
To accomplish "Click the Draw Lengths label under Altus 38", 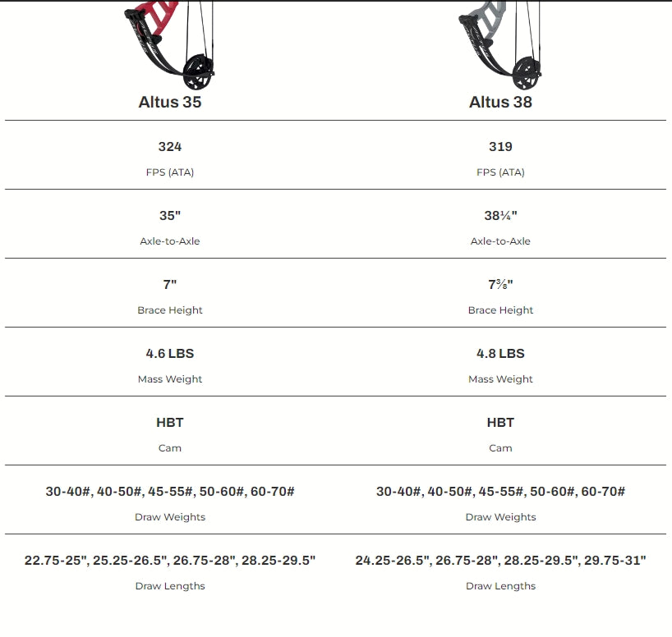I will tap(500, 586).
